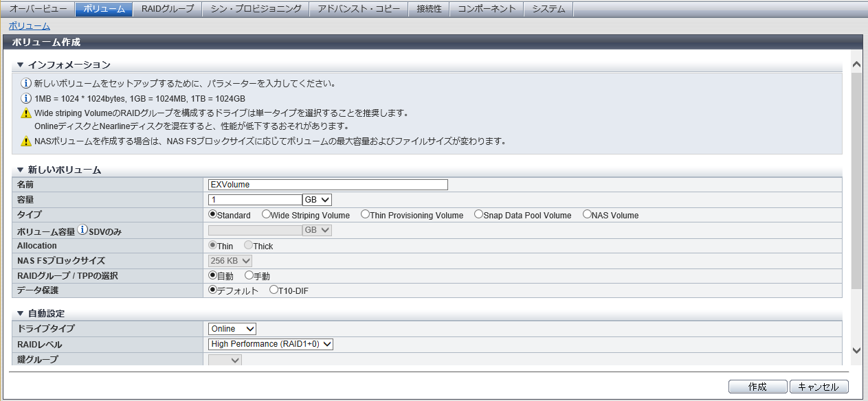Click the warning icon beside Wide striping Volume notice

27,113
